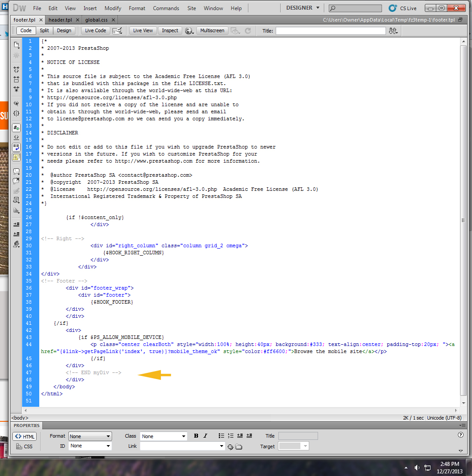This screenshot has height=476, width=472.
Task: Toggle Highlight Invalid Code
Action: click(x=16, y=138)
